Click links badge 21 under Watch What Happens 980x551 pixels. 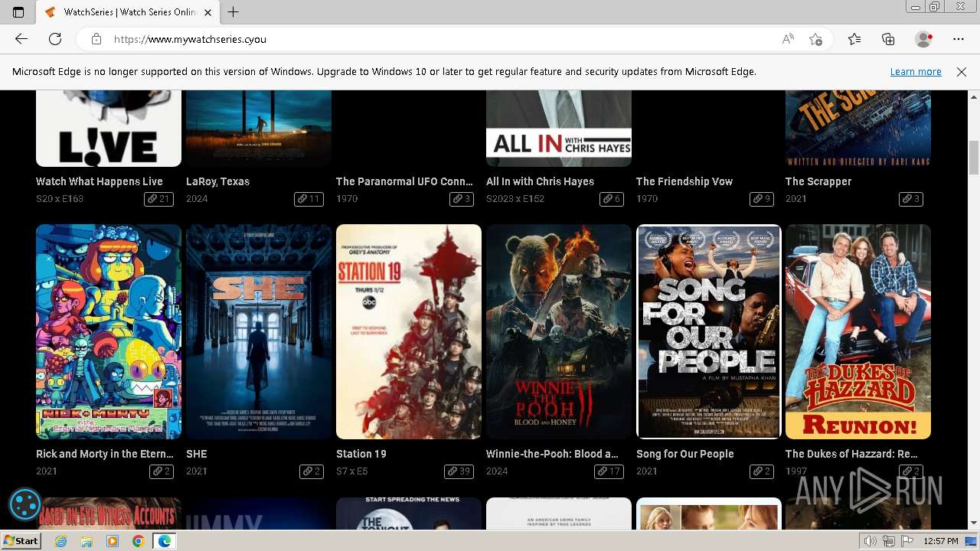pos(158,199)
